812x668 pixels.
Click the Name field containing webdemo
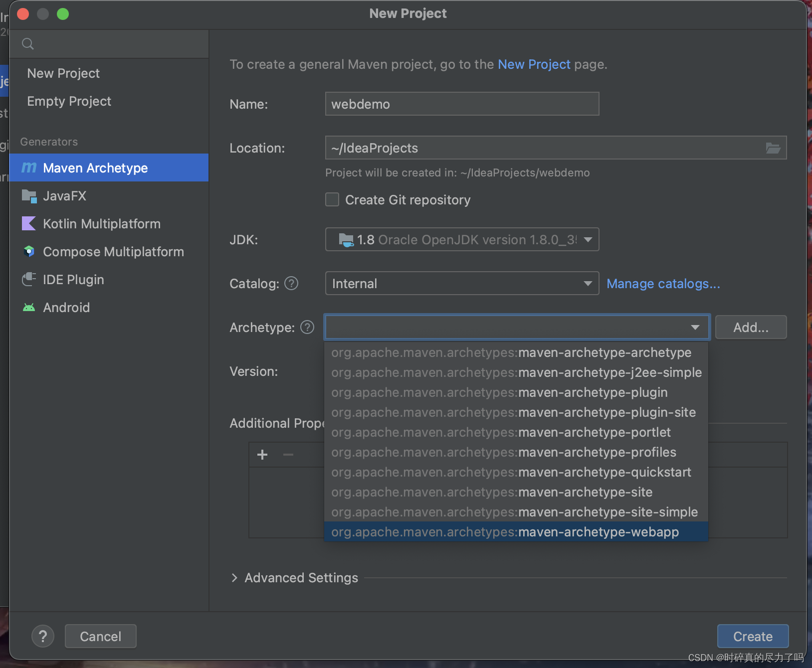point(462,104)
